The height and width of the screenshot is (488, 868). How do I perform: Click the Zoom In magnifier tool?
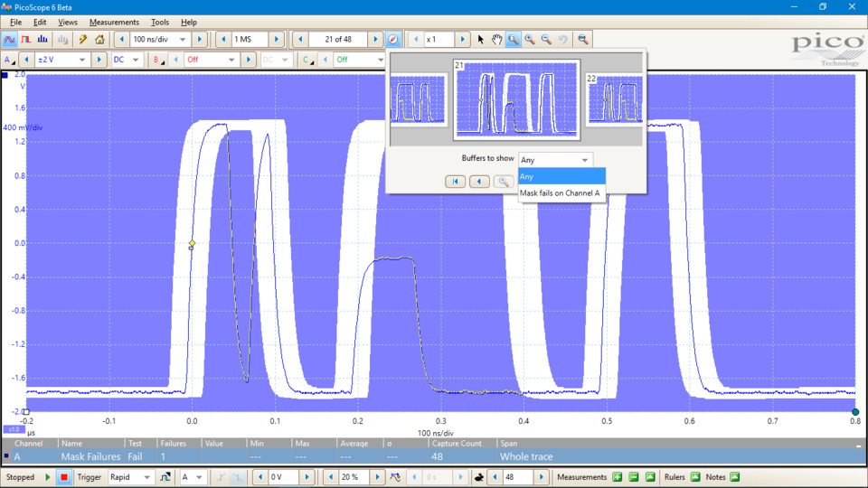point(530,40)
